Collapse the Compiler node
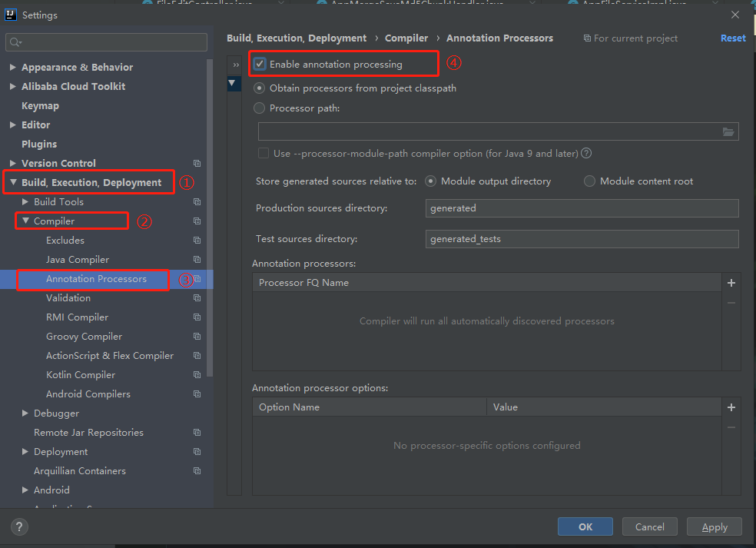Screen dimensions: 756x548 pyautogui.click(x=25, y=221)
